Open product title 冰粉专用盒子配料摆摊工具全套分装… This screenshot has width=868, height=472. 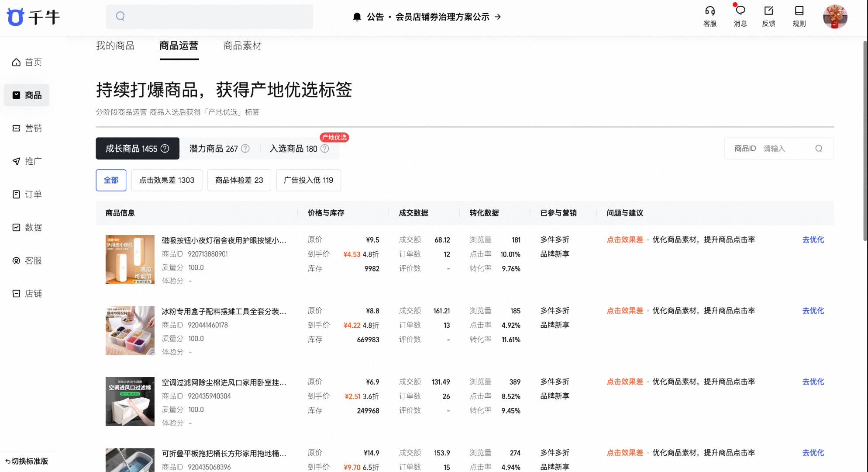point(224,312)
